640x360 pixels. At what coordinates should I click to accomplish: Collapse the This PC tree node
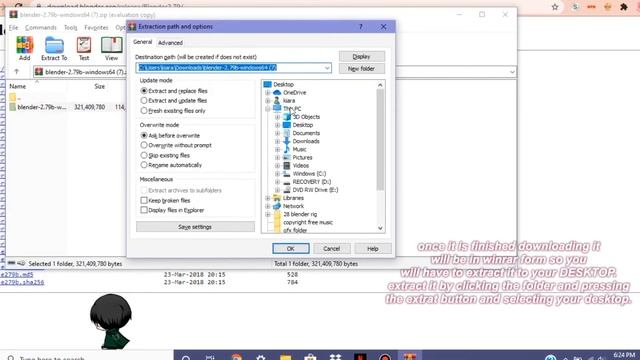(x=268, y=109)
